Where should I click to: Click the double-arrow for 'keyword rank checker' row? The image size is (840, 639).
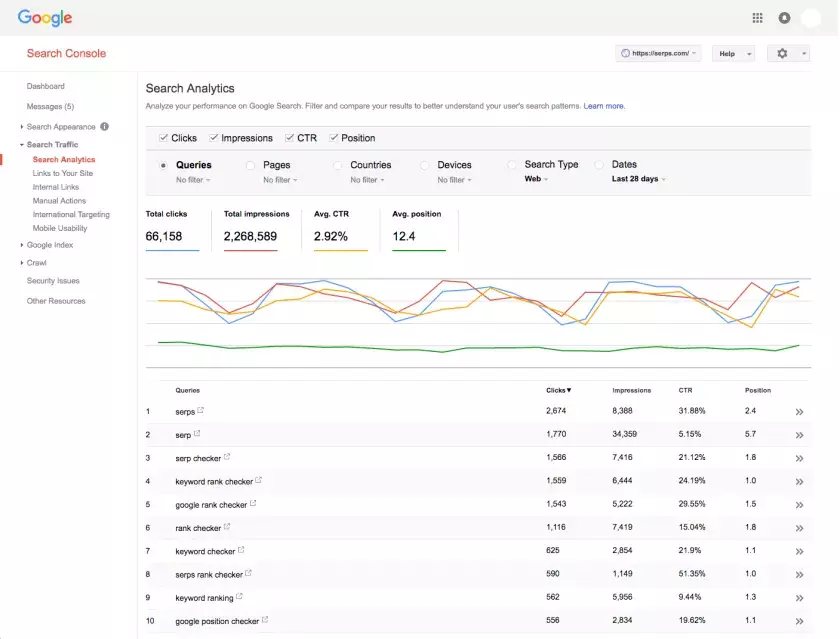pos(799,482)
